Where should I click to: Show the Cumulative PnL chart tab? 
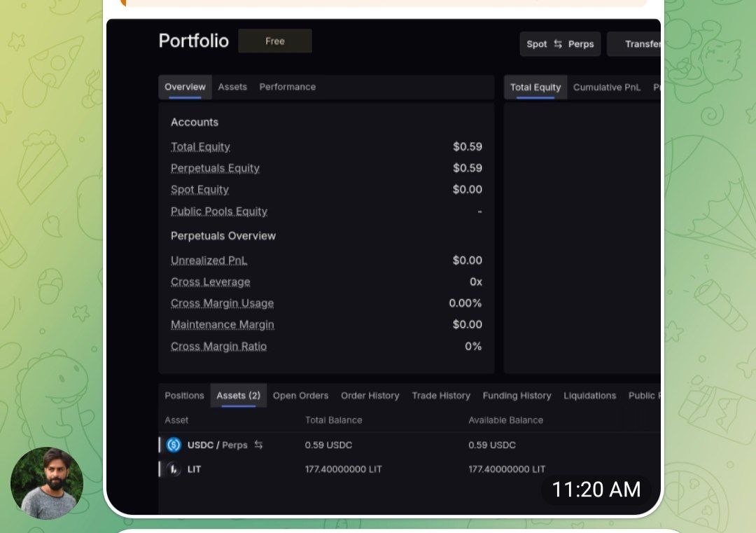[x=606, y=88]
